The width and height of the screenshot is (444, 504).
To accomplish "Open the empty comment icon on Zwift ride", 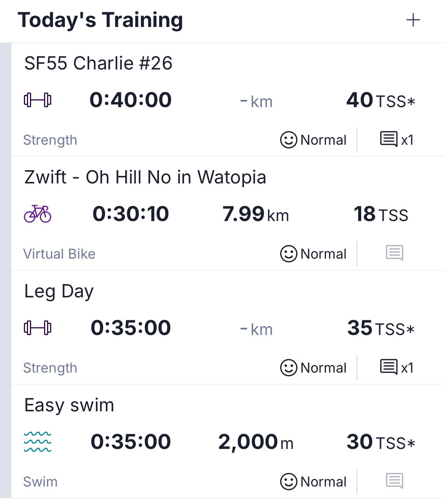I will point(394,253).
